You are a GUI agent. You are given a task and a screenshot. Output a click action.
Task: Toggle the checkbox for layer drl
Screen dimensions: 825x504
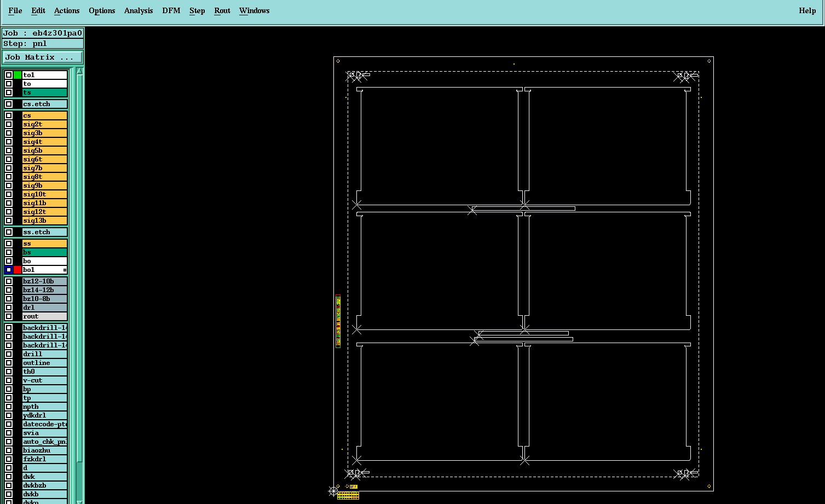9,308
